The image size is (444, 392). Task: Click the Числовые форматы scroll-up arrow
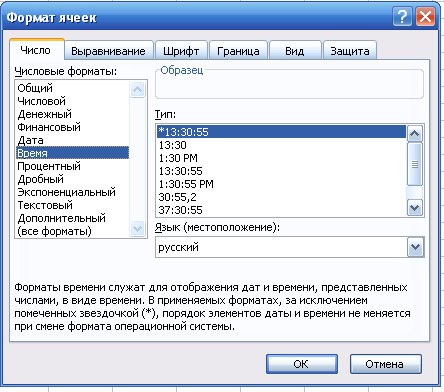138,89
